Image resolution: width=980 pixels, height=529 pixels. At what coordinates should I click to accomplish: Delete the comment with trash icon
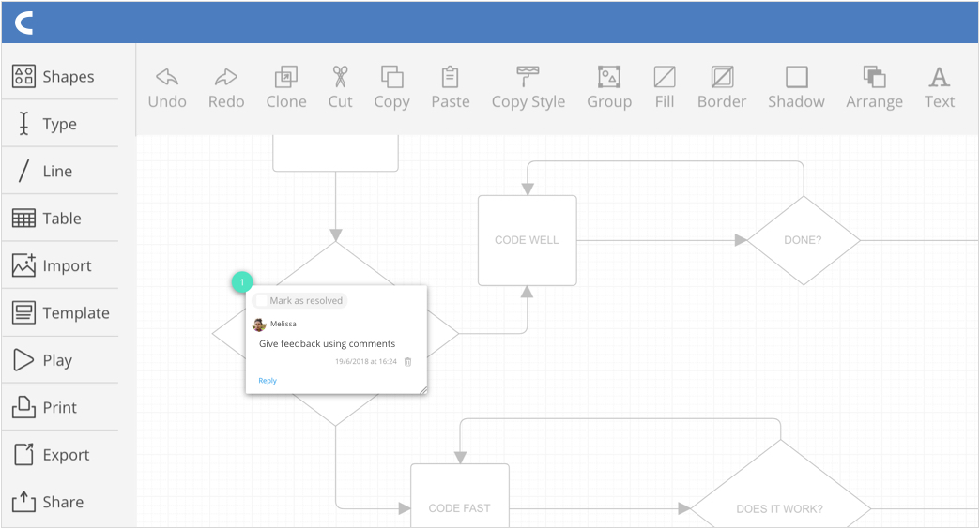pyautogui.click(x=407, y=361)
